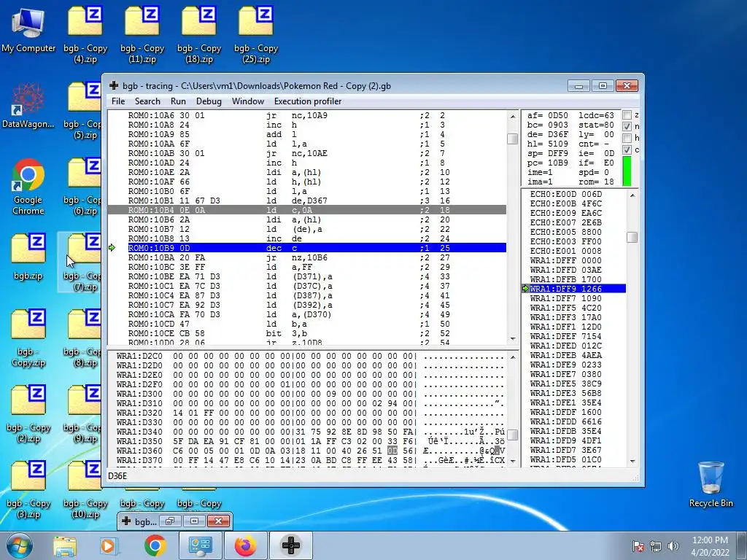Screen dimensions: 747x560
Task: Click the hl= 5109 register value
Action: point(547,144)
